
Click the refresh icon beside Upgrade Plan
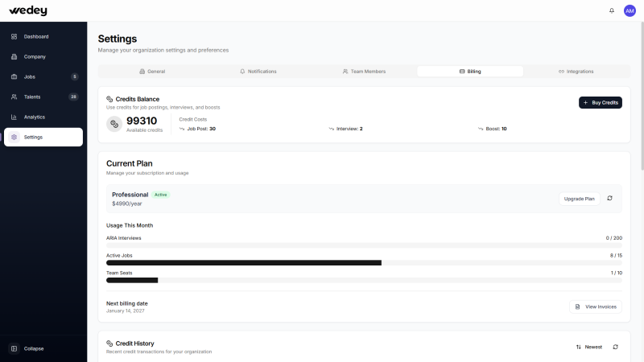pos(609,198)
